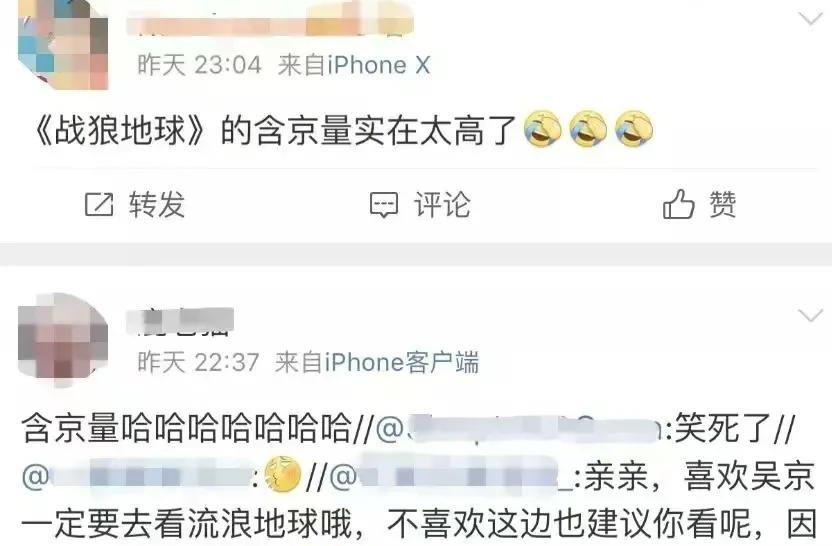This screenshot has width=832, height=546.
Task: Click the repost (转发) icon
Action: [99, 204]
